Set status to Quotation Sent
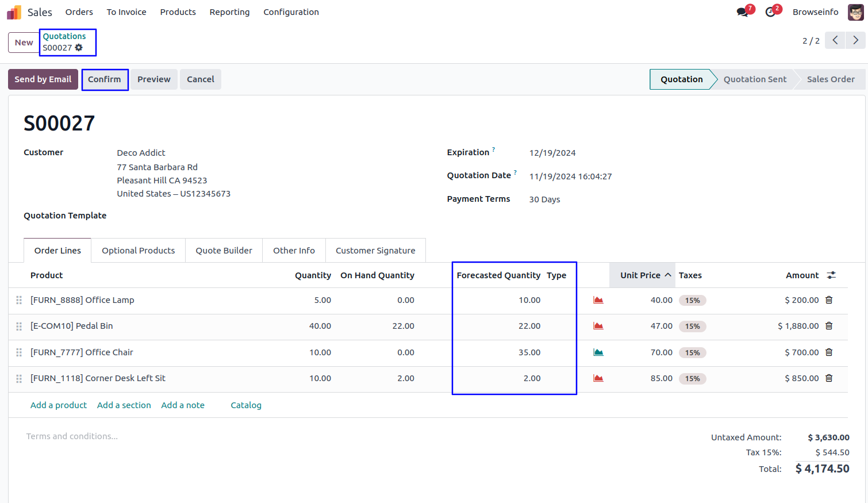The width and height of the screenshot is (868, 503). (x=754, y=79)
